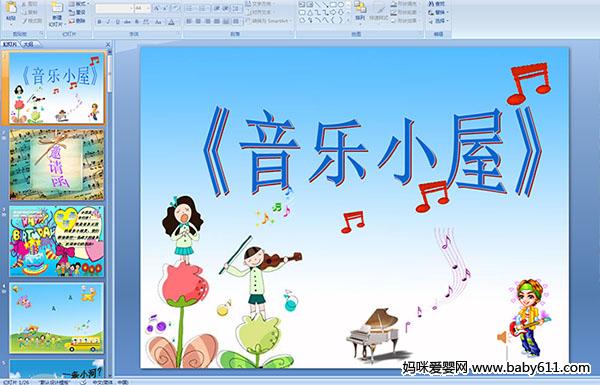Click the Arrange objects icon
This screenshot has width=600, height=385.
pos(360,11)
